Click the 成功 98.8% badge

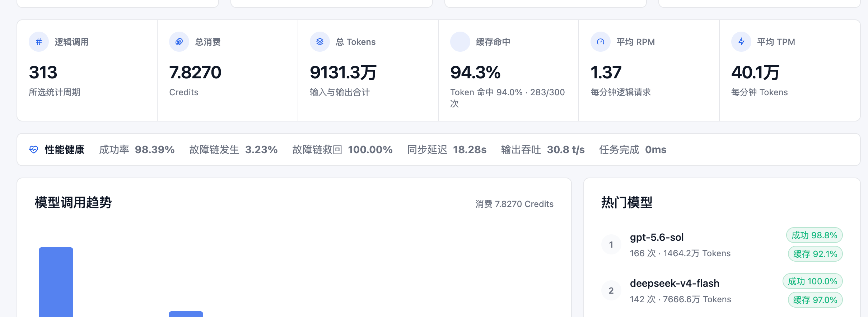[815, 235]
